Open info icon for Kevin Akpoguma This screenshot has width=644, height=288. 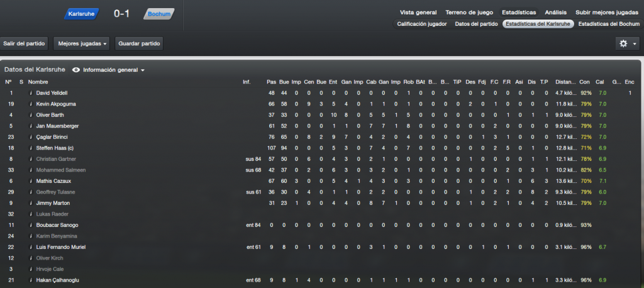31,104
